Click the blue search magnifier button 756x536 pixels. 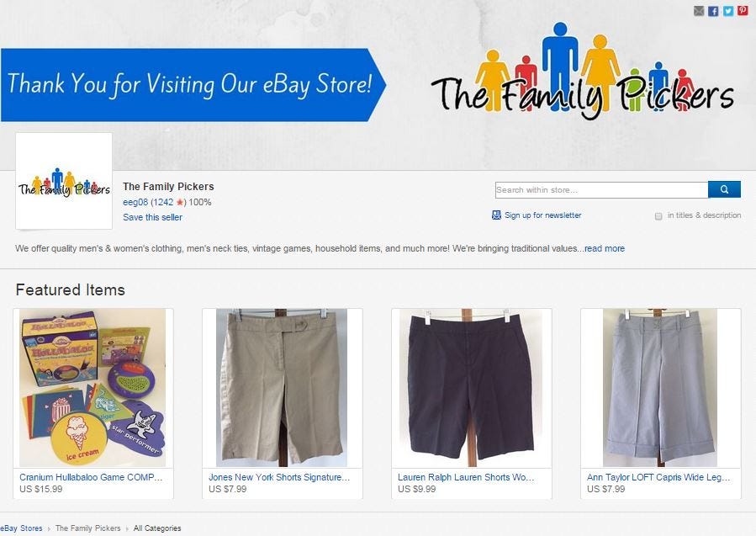point(724,188)
